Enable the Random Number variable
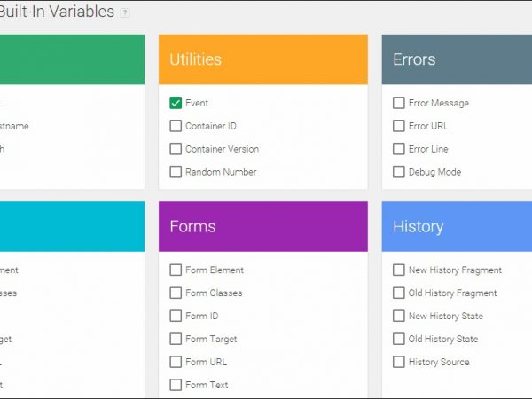 pyautogui.click(x=176, y=172)
